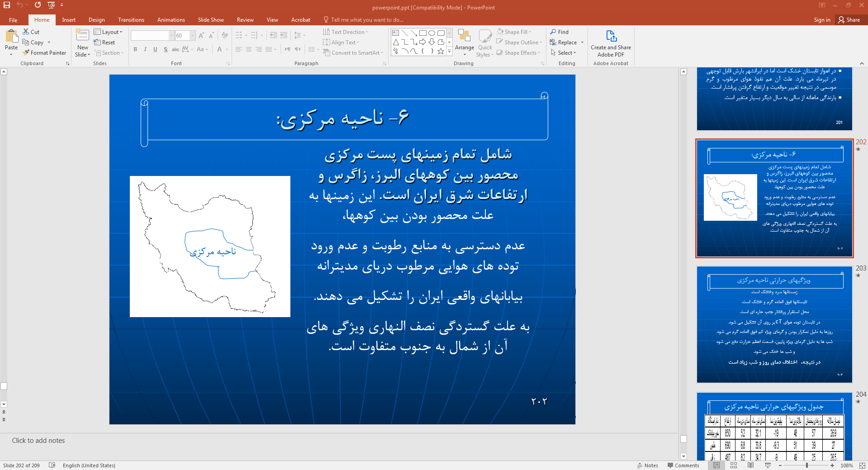868x470 pixels.
Task: Open Text Direction dropdown
Action: [346, 32]
